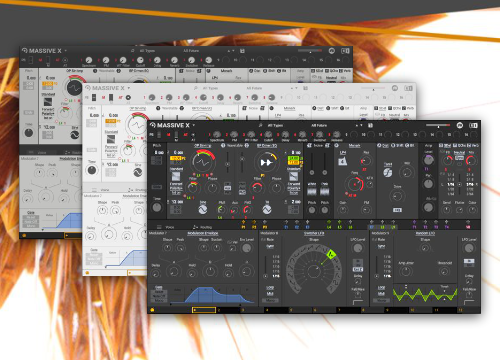The height and width of the screenshot is (360, 500).
Task: Click home icon at bottom of front window
Action: (152, 310)
